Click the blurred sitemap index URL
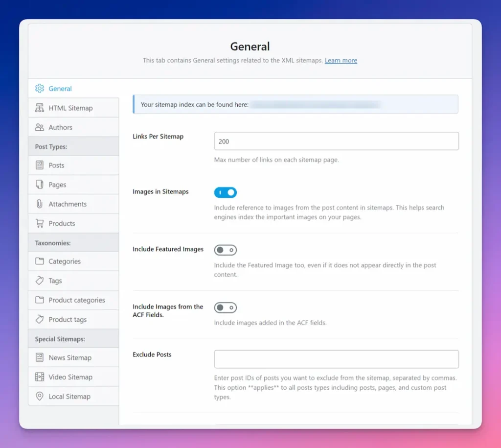Screen dimensions: 501x448 [x=316, y=105]
